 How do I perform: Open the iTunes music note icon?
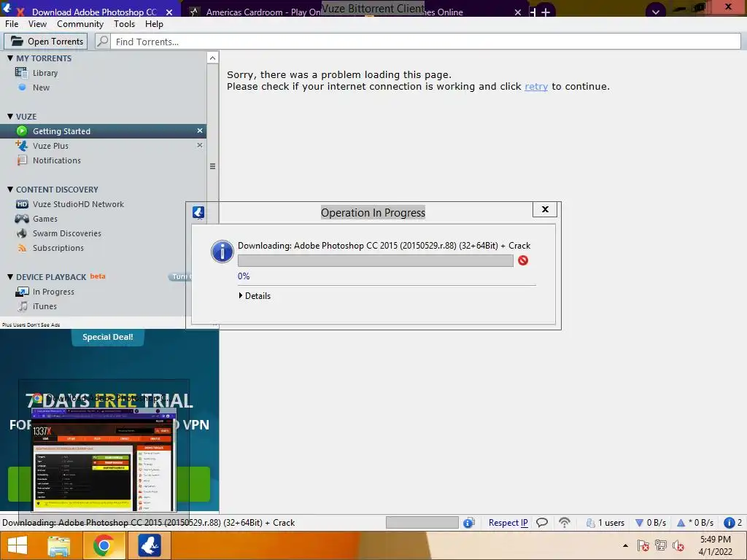[23, 306]
